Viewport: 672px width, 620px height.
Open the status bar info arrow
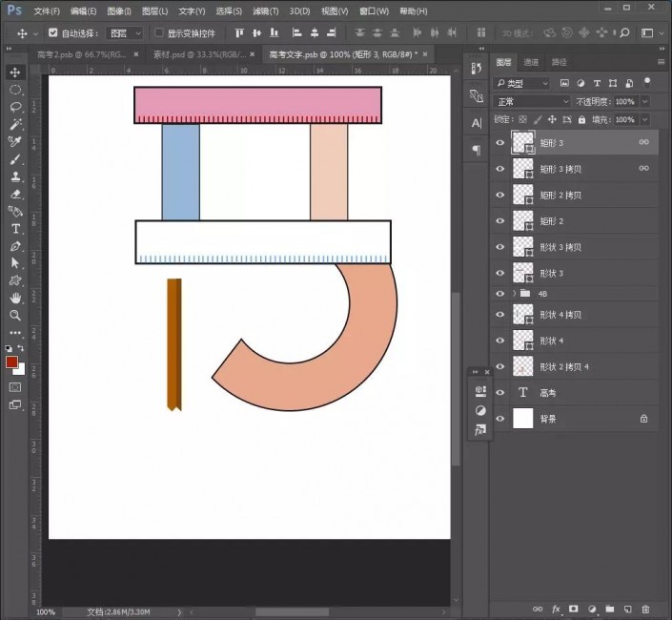point(179,611)
